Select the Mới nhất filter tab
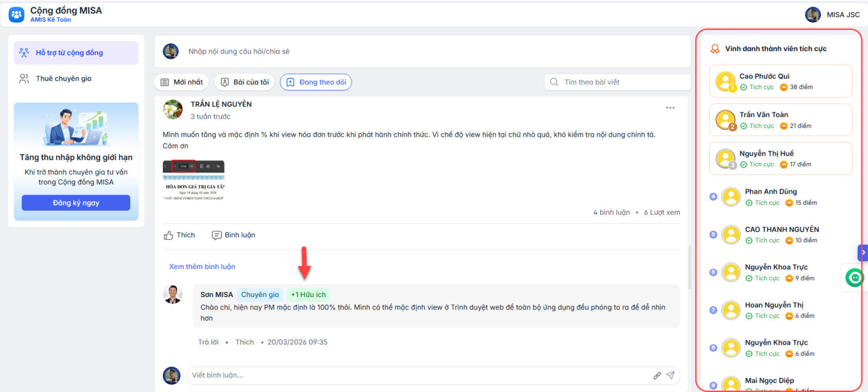The image size is (868, 392). point(182,82)
